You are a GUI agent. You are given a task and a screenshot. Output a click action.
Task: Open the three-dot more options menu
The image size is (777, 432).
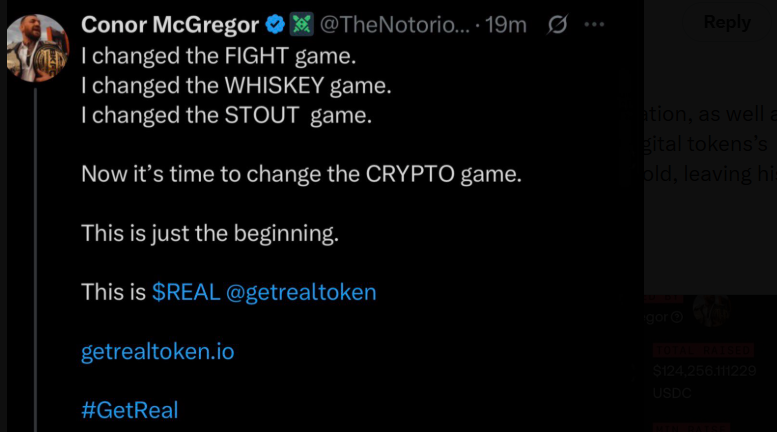594,25
